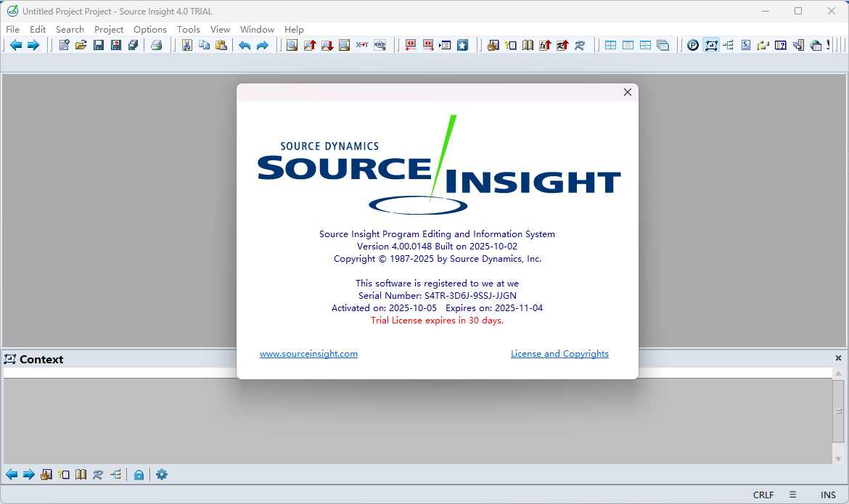Click the circled P Project Window icon
This screenshot has width=849, height=504.
693,45
